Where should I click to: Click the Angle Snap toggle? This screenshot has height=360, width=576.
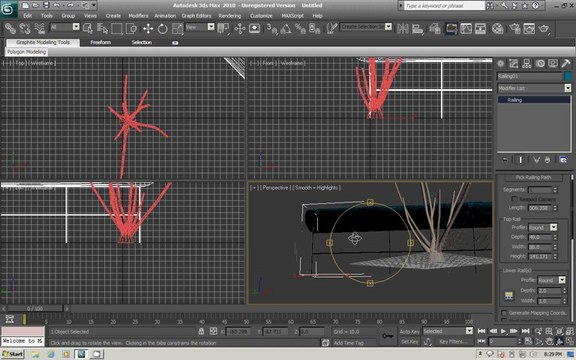[x=286, y=28]
